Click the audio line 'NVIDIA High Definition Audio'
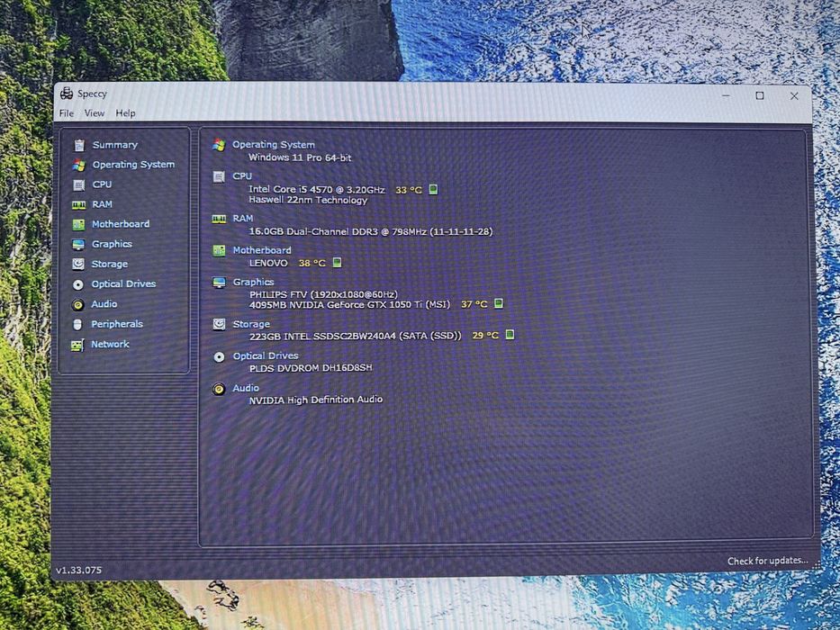Viewport: 840px width, 630px height. pos(315,400)
